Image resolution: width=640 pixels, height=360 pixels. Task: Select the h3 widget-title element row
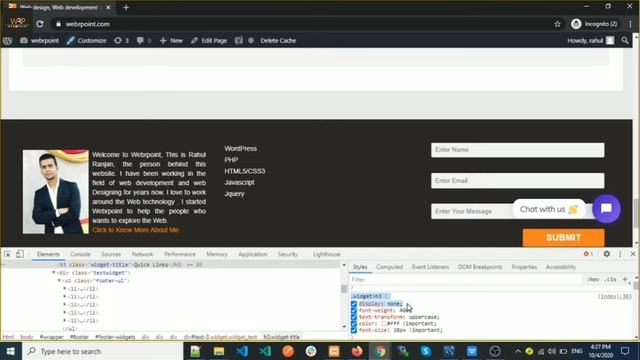point(170,264)
